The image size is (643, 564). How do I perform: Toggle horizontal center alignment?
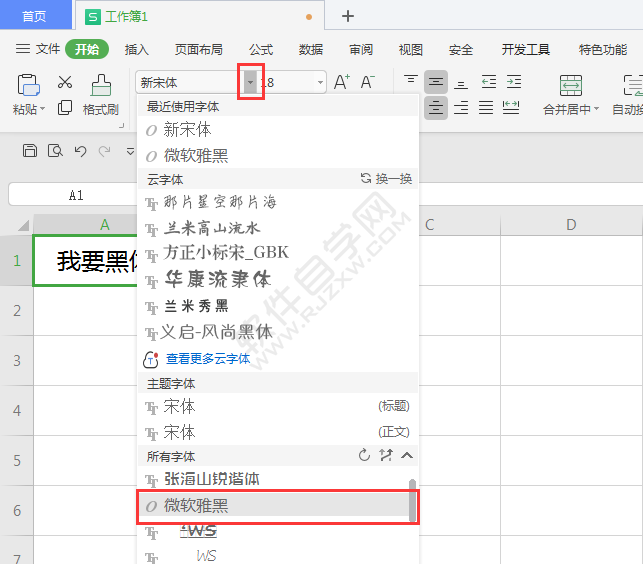[x=436, y=108]
